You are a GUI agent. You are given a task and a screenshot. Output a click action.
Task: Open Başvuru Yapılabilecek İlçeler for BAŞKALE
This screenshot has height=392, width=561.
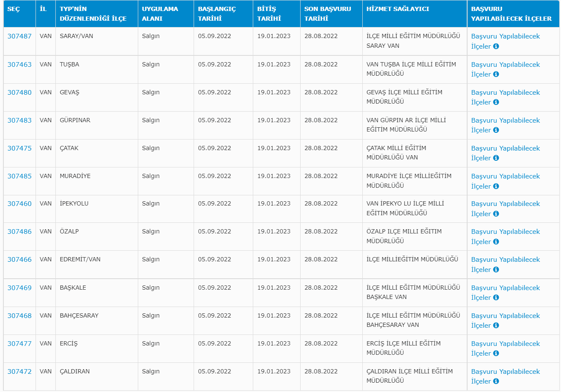click(505, 288)
